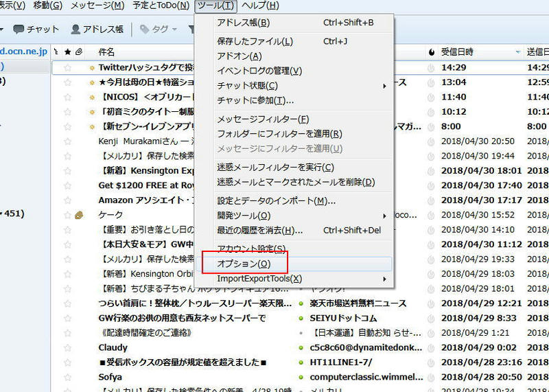Open the 《配達時間確定のご連絡》 message
549x392 pixels.
145,333
